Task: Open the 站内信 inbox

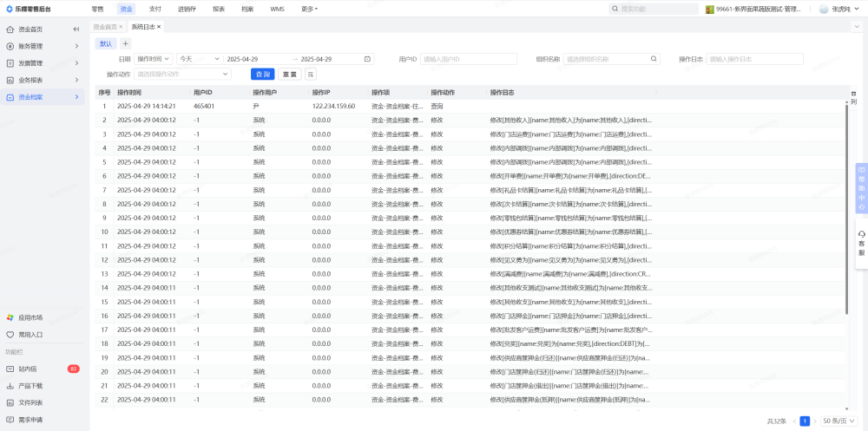Action: pos(30,369)
